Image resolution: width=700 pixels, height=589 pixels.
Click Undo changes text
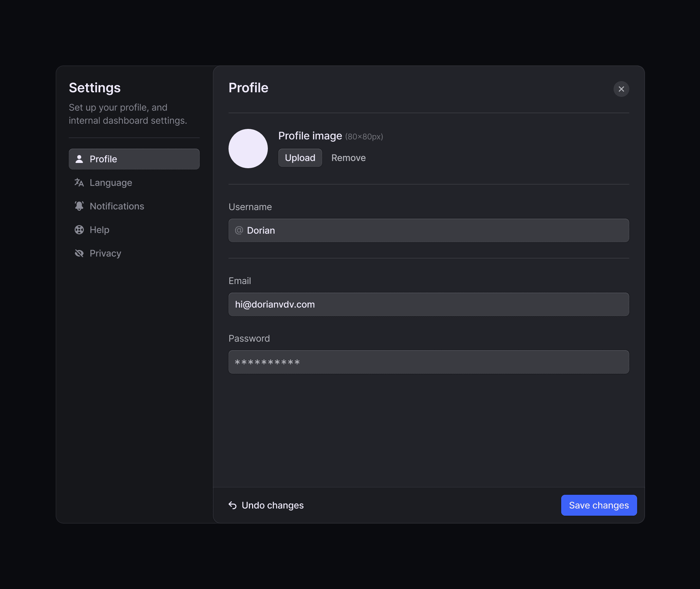(x=273, y=505)
